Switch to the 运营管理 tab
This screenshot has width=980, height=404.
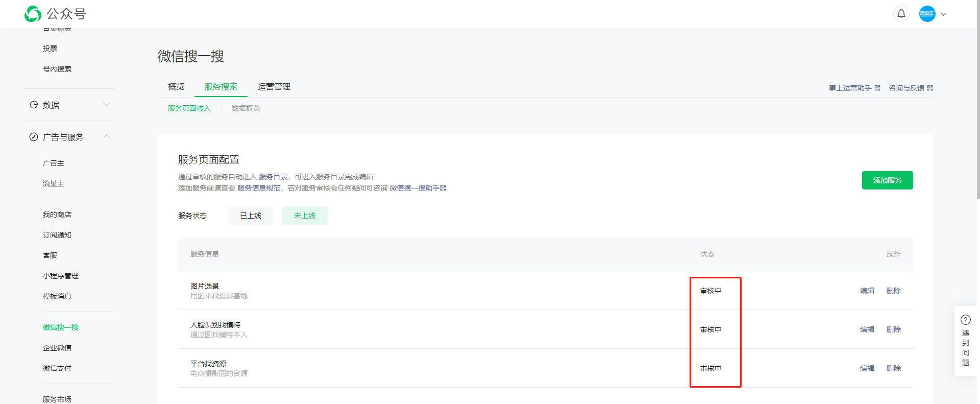(274, 87)
